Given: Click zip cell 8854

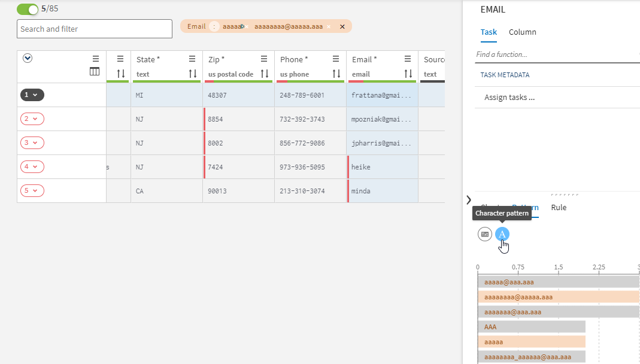Looking at the screenshot, I should 238,119.
